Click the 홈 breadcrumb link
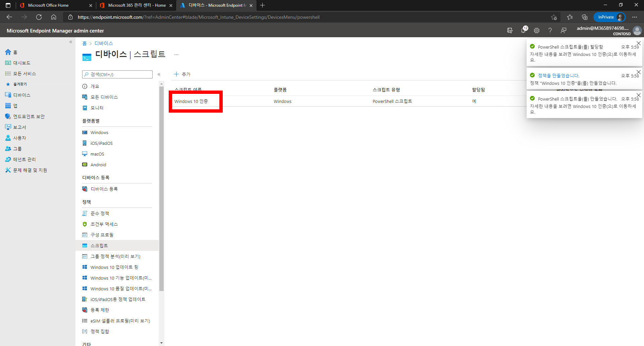 [85, 44]
